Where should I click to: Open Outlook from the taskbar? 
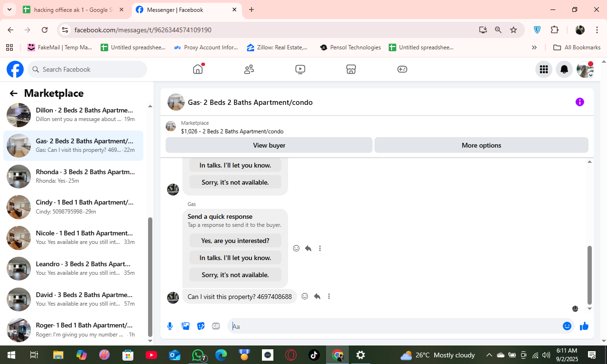[175, 355]
